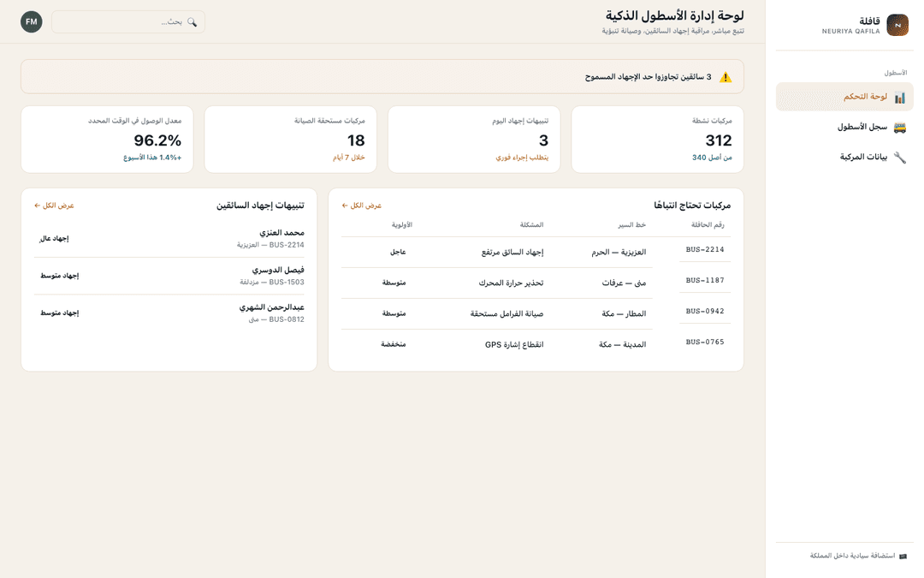Click the بحث search field
Viewport: 924px width, 578px height.
pos(127,21)
